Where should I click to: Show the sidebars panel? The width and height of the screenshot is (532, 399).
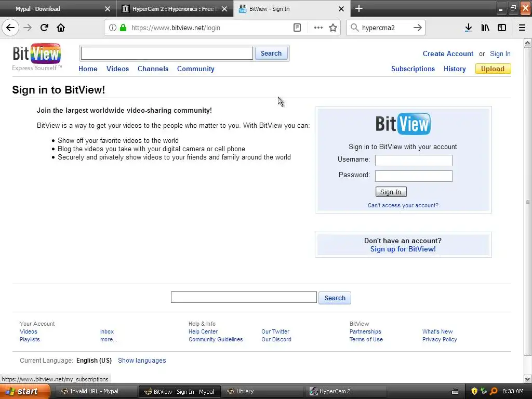(x=502, y=28)
